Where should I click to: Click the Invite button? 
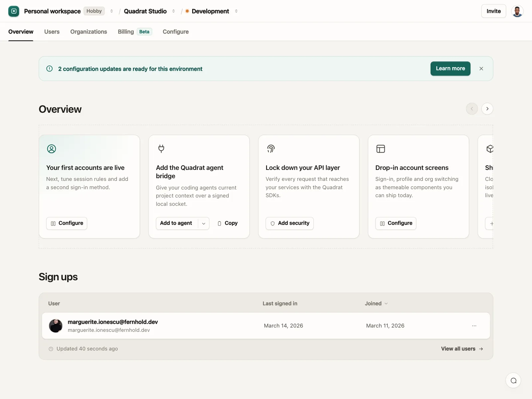click(493, 11)
